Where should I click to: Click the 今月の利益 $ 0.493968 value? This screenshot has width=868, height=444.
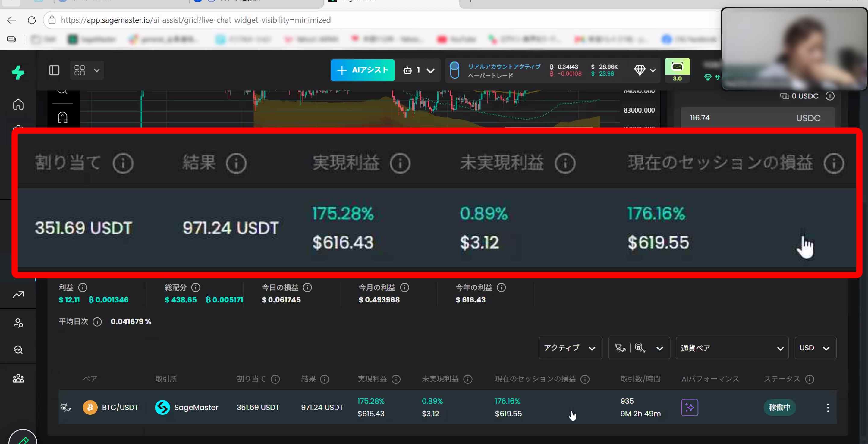click(x=379, y=300)
